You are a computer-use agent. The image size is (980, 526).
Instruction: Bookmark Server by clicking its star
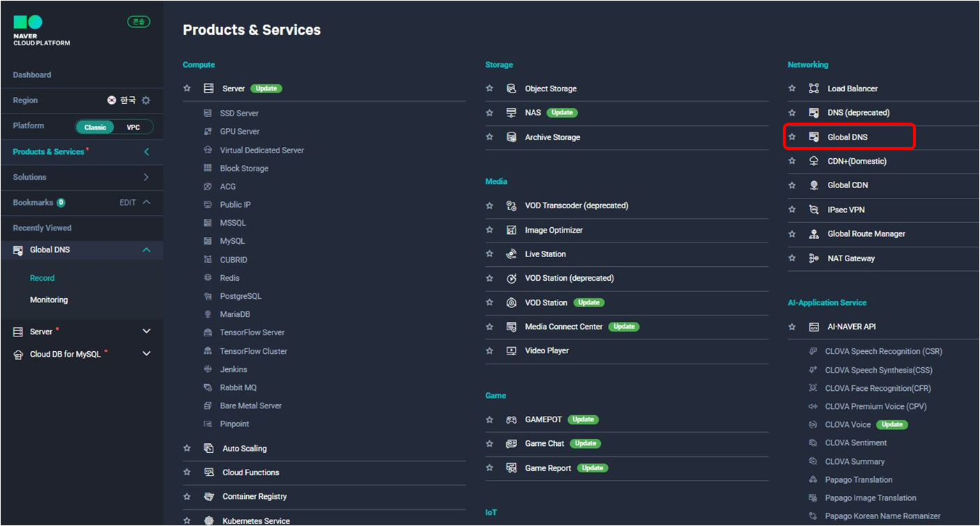click(x=186, y=88)
